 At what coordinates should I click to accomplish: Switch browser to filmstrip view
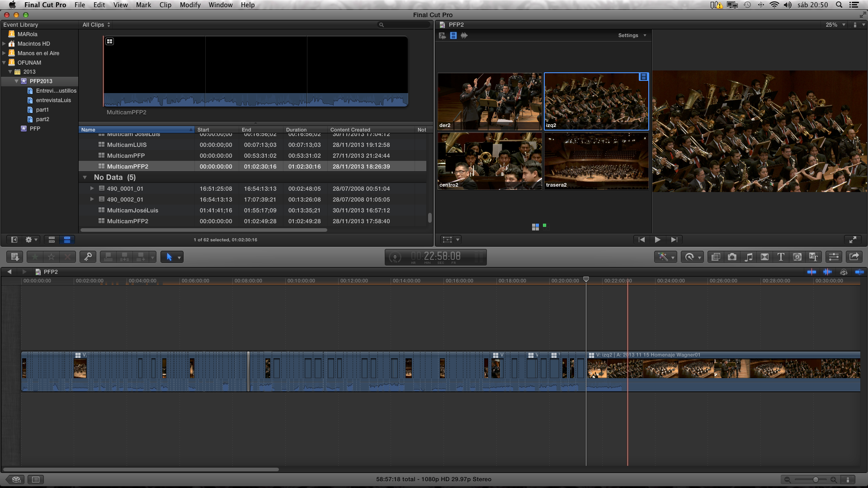click(52, 239)
